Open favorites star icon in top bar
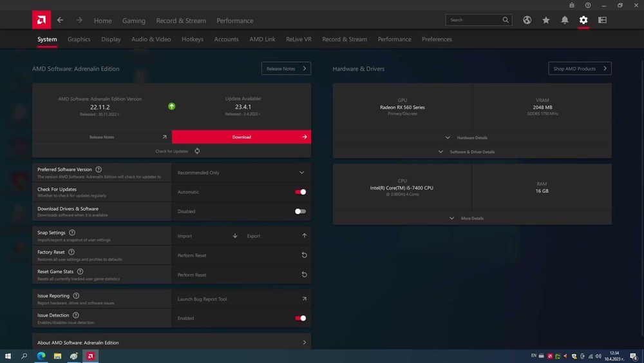 point(546,20)
